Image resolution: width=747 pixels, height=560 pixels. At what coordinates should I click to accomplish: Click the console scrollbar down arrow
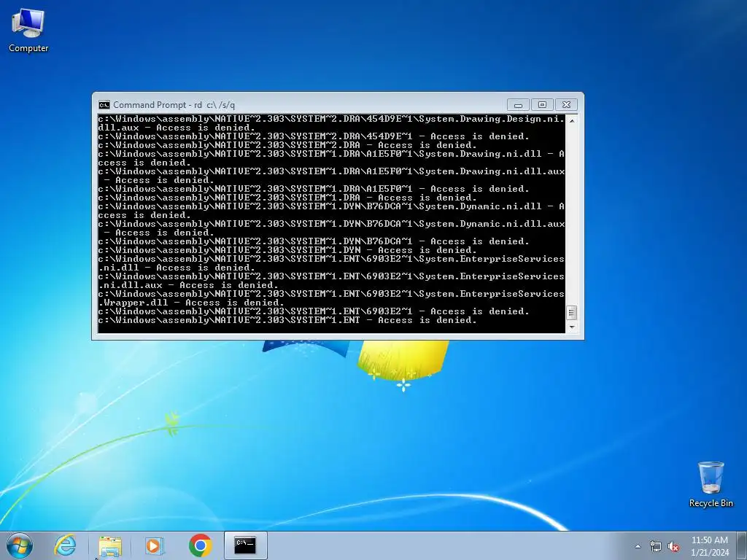572,327
